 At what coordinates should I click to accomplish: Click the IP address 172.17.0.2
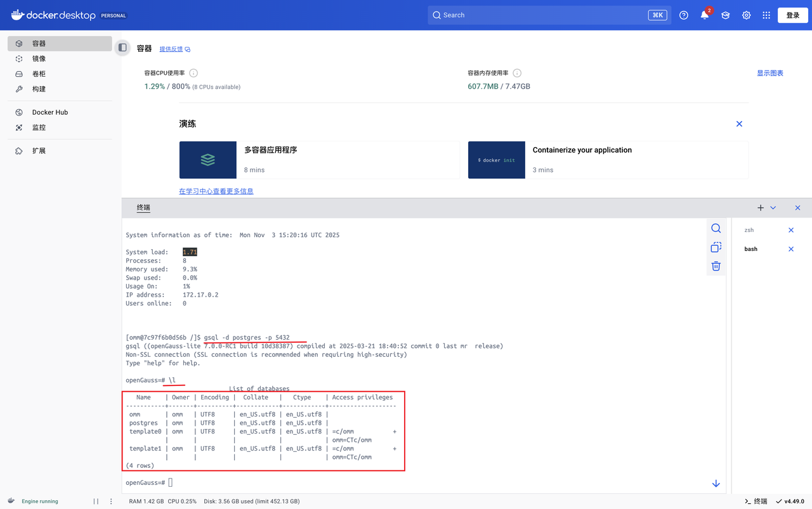click(x=200, y=295)
